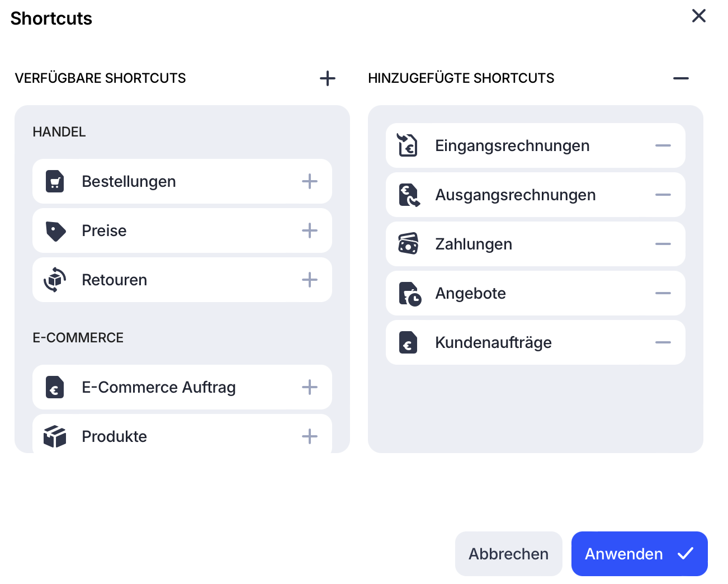The height and width of the screenshot is (584, 728).
Task: Click the Eingangsrechnungen invoice icon
Action: (x=408, y=145)
